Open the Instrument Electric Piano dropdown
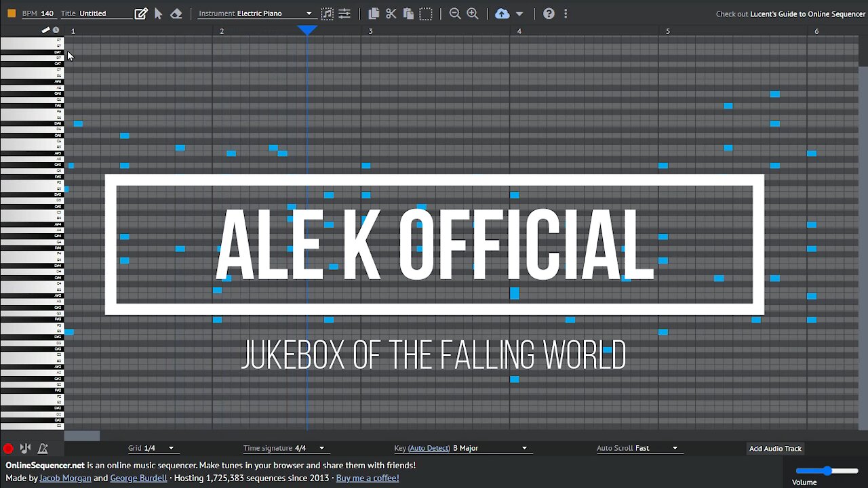This screenshot has height=488, width=868. click(x=256, y=14)
